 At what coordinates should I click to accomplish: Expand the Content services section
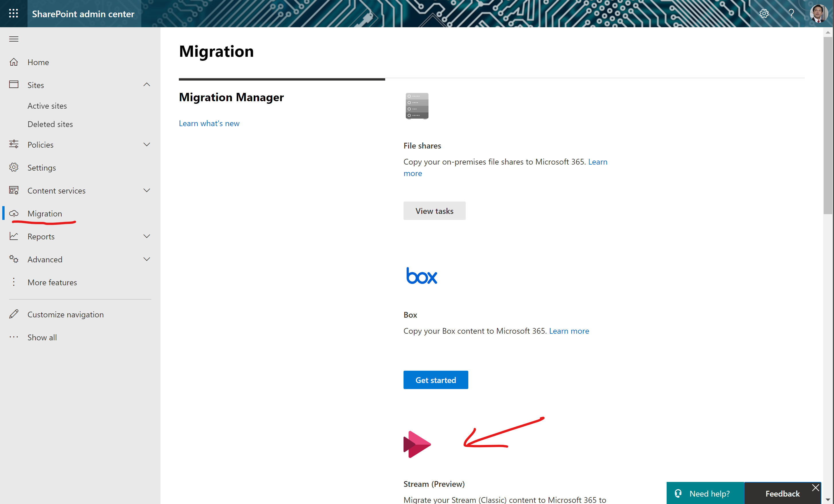click(146, 190)
